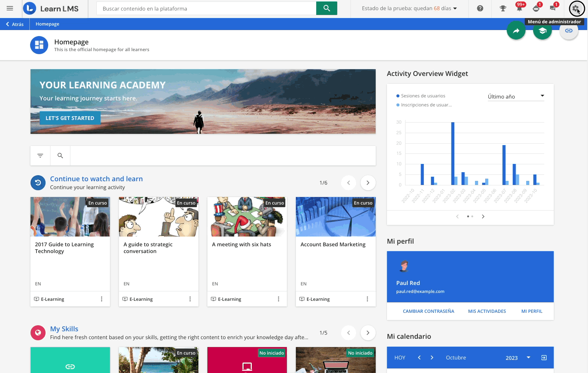Open options menu for A meeting with six hats
The height and width of the screenshot is (373, 588).
pos(279,299)
